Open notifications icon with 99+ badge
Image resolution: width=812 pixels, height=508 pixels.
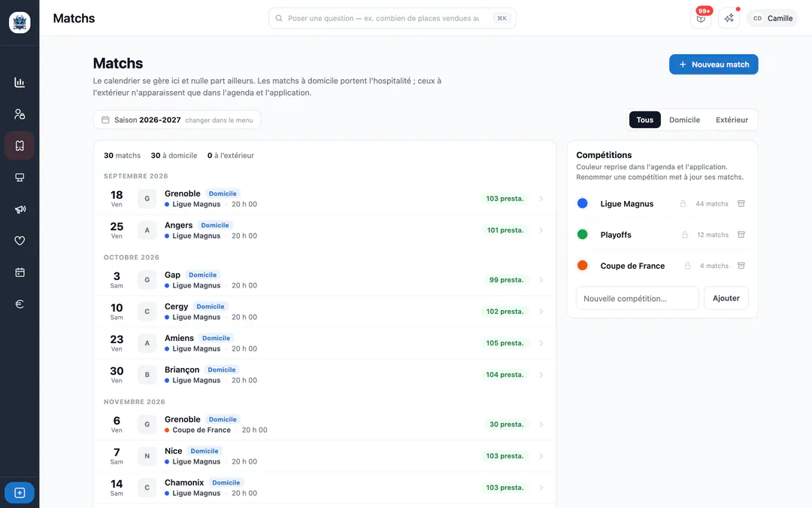(701, 18)
